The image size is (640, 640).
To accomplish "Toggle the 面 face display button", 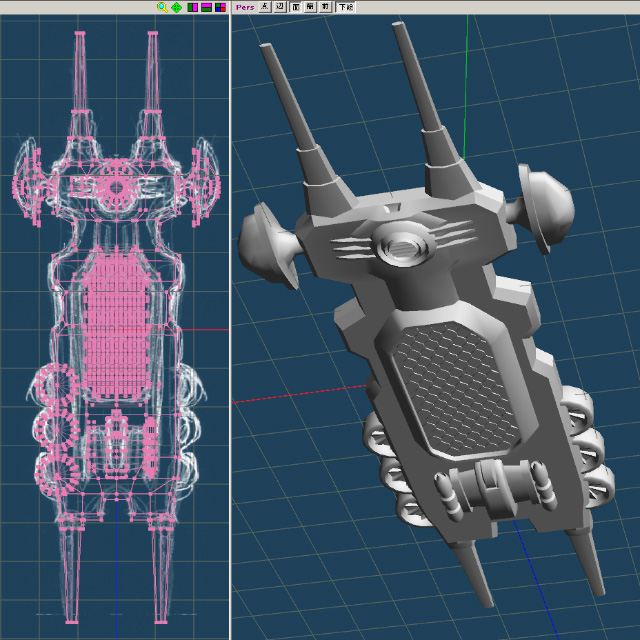I will (296, 7).
